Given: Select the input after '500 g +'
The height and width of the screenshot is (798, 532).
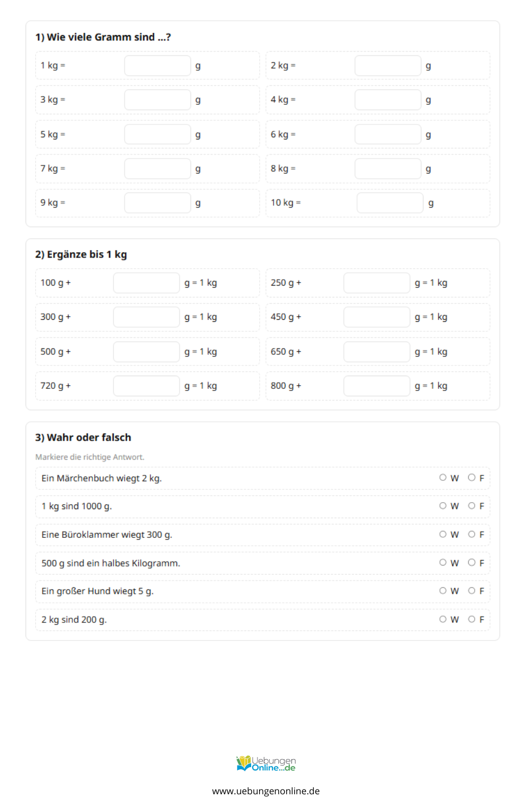Looking at the screenshot, I should pos(146,352).
